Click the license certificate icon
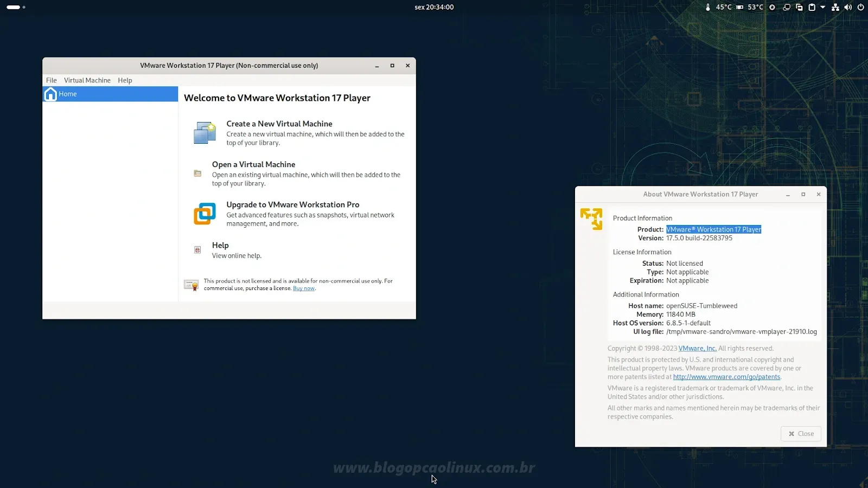868x488 pixels. (191, 285)
